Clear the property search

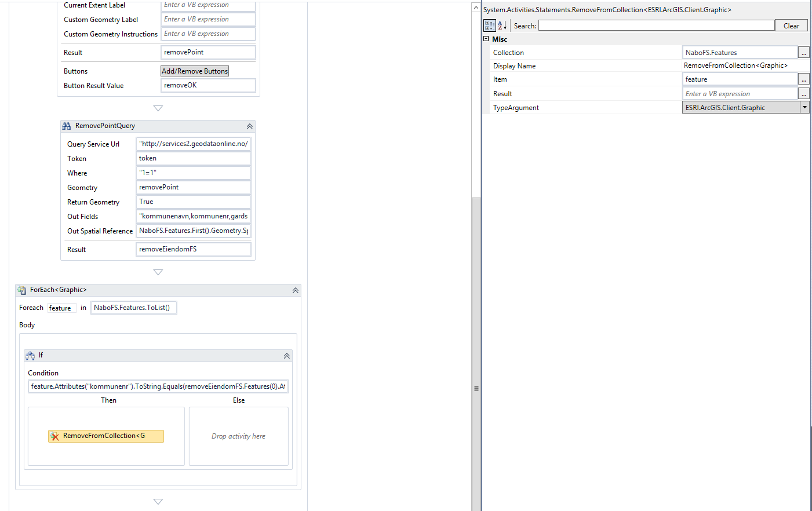pos(791,25)
